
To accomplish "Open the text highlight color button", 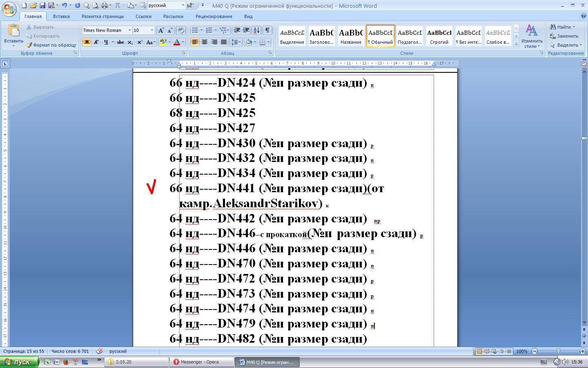I will coord(163,42).
